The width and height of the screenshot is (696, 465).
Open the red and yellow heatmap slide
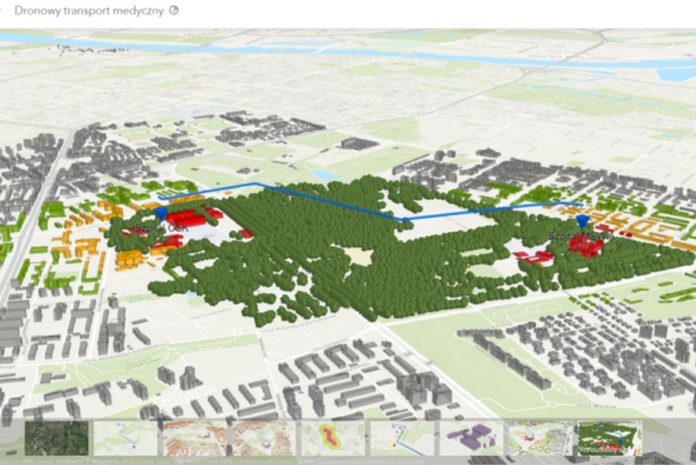(332, 438)
